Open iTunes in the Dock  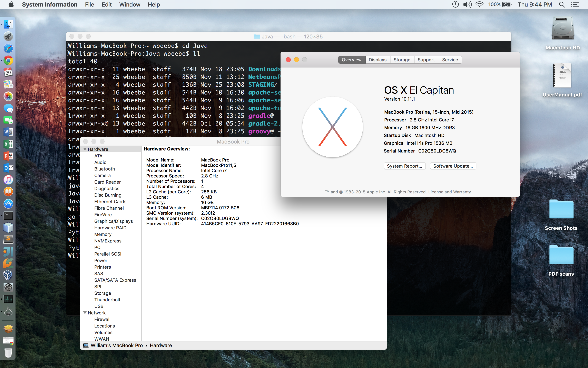pyautogui.click(x=8, y=180)
